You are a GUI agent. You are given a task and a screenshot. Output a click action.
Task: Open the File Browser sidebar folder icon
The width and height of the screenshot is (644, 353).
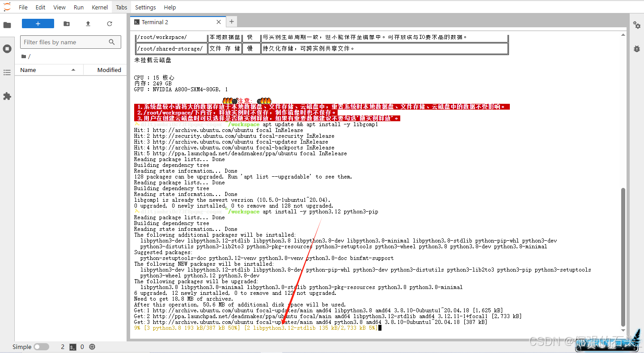[x=7, y=25]
